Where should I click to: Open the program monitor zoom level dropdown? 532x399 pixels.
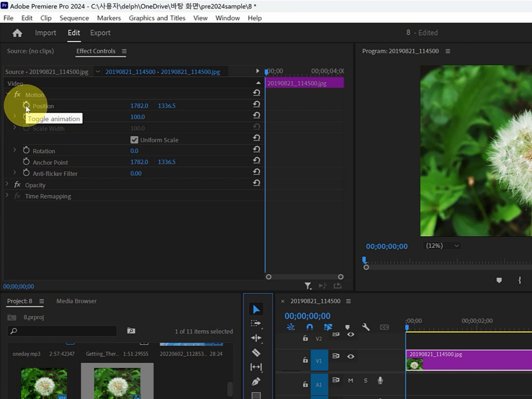pyautogui.click(x=442, y=246)
